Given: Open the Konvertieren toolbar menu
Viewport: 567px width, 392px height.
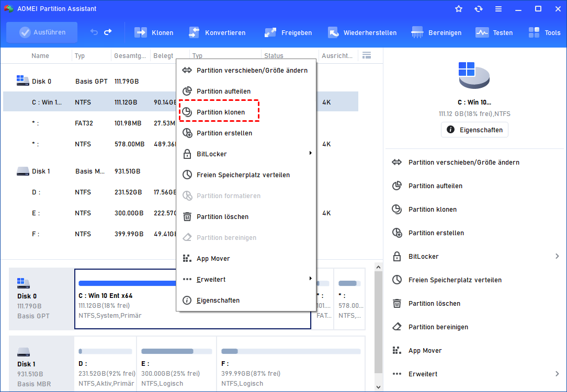Looking at the screenshot, I should (217, 32).
